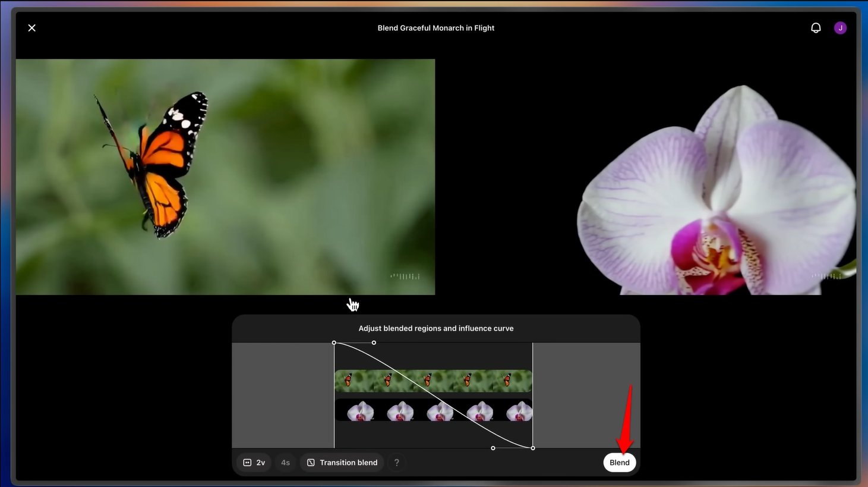Open the 4s duration selector
868x487 pixels.
[285, 463]
